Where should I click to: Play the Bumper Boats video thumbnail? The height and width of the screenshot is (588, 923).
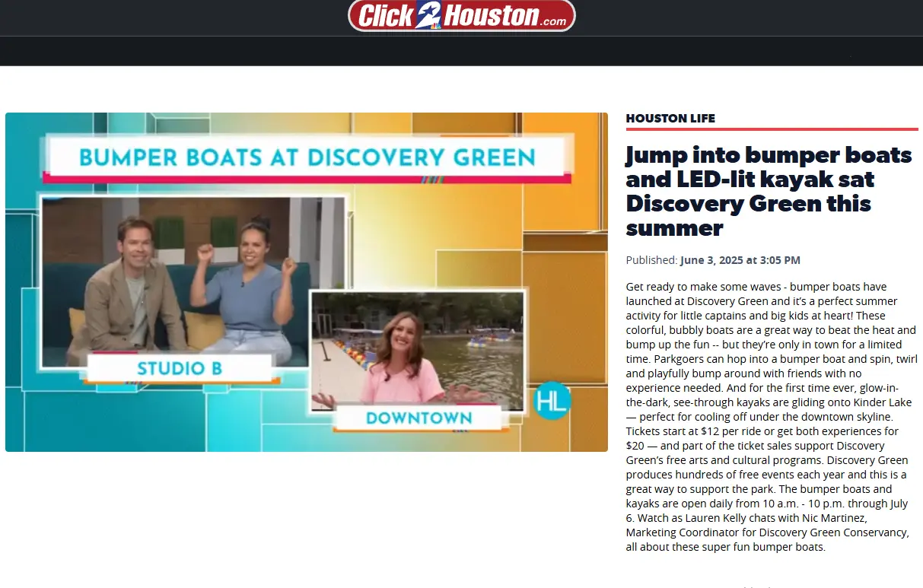pyautogui.click(x=307, y=282)
